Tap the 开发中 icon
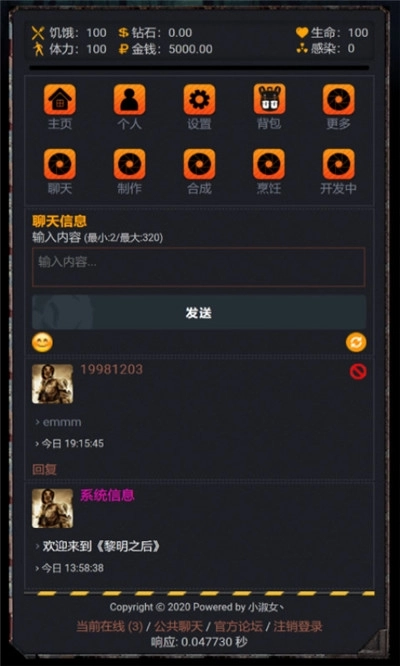This screenshot has height=666, width=400. click(x=338, y=164)
